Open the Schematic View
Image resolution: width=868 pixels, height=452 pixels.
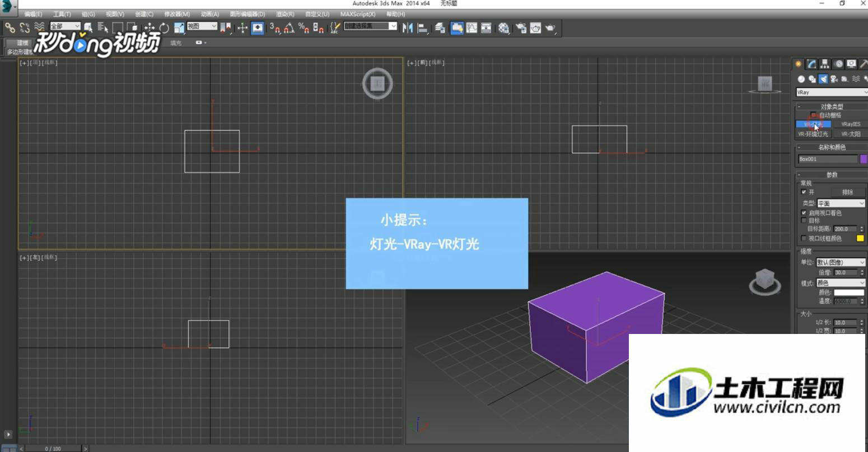[x=487, y=28]
